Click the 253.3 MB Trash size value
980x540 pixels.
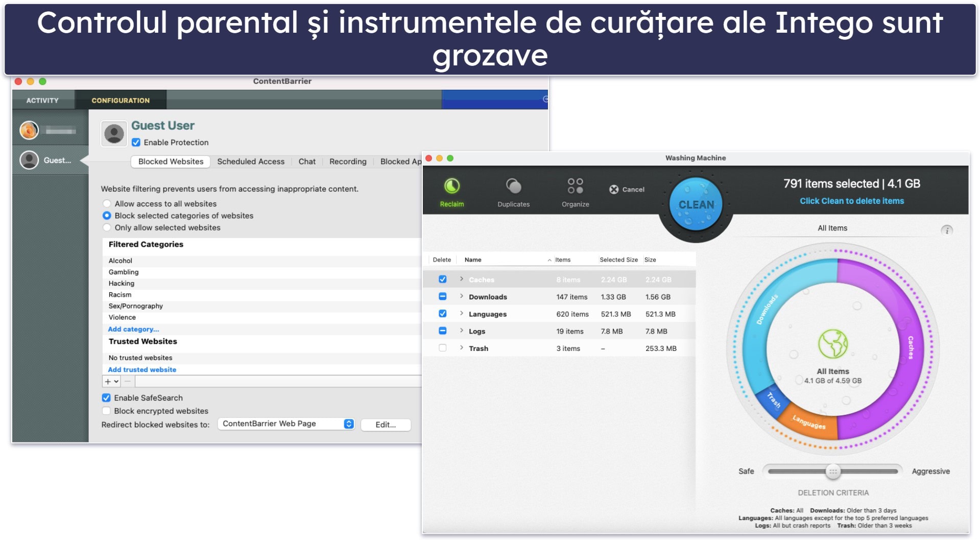[660, 348]
